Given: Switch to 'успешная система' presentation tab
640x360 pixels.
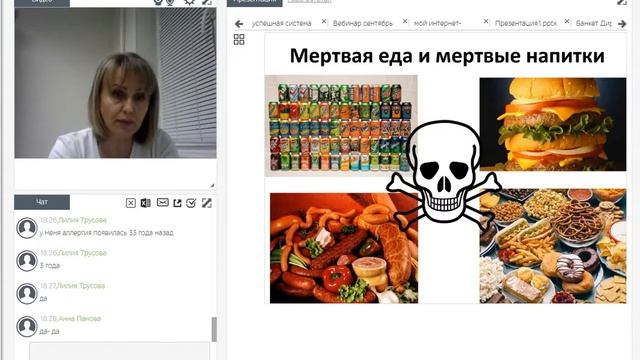Looking at the screenshot, I should pyautogui.click(x=282, y=23).
